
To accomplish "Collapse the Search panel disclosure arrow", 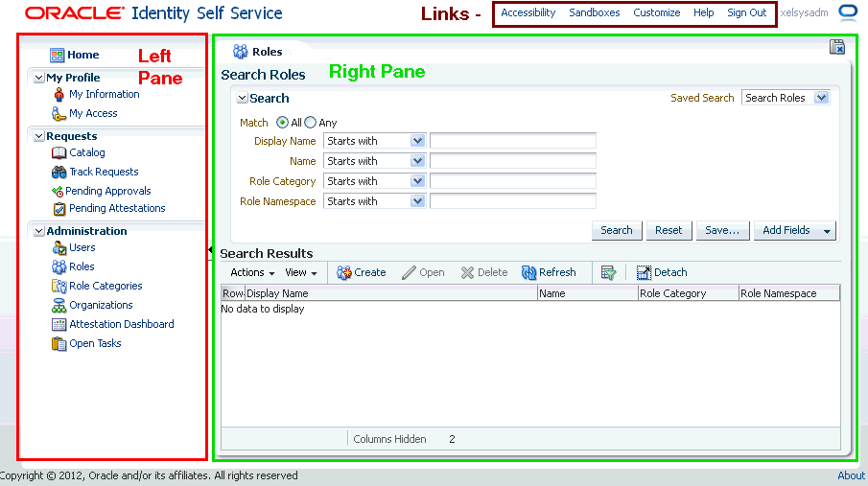I will 242,98.
